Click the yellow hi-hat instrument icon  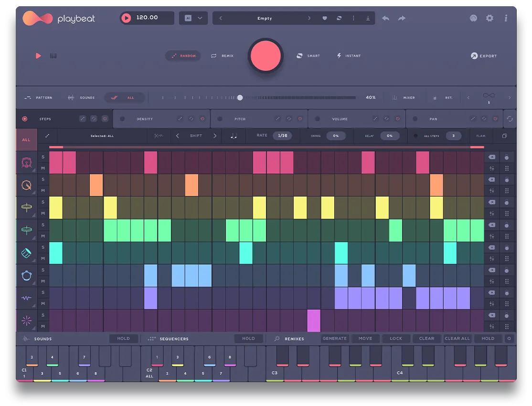click(26, 207)
